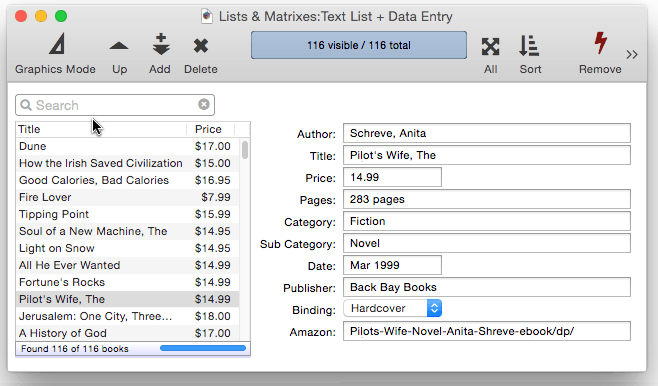The width and height of the screenshot is (658, 386).
Task: Click into the Author field
Action: (487, 133)
